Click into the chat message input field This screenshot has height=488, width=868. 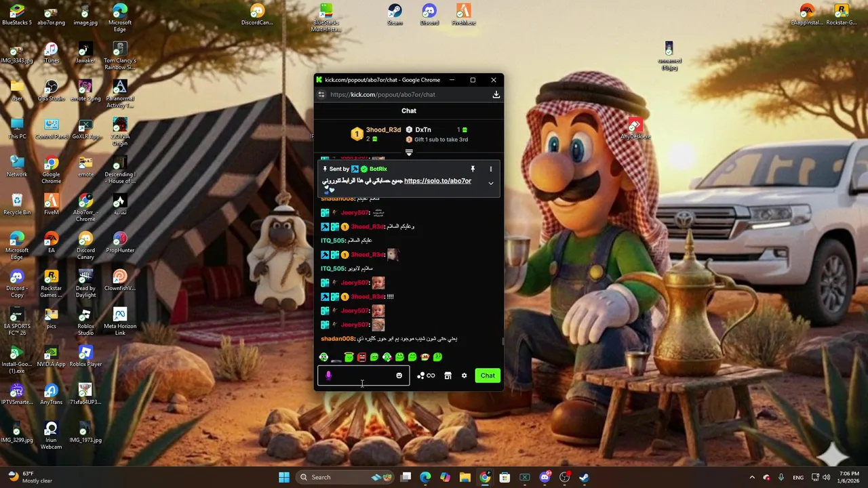tap(363, 375)
